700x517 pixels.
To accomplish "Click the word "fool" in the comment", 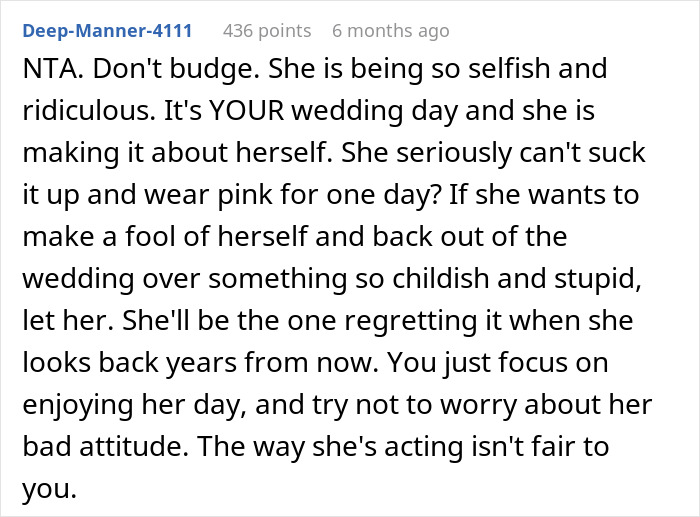I will [x=150, y=236].
